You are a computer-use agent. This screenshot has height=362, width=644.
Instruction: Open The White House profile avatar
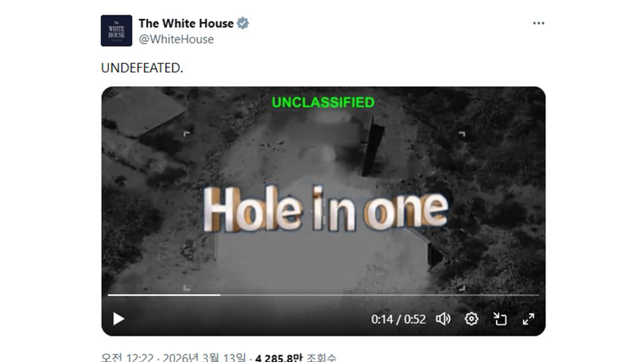(116, 31)
